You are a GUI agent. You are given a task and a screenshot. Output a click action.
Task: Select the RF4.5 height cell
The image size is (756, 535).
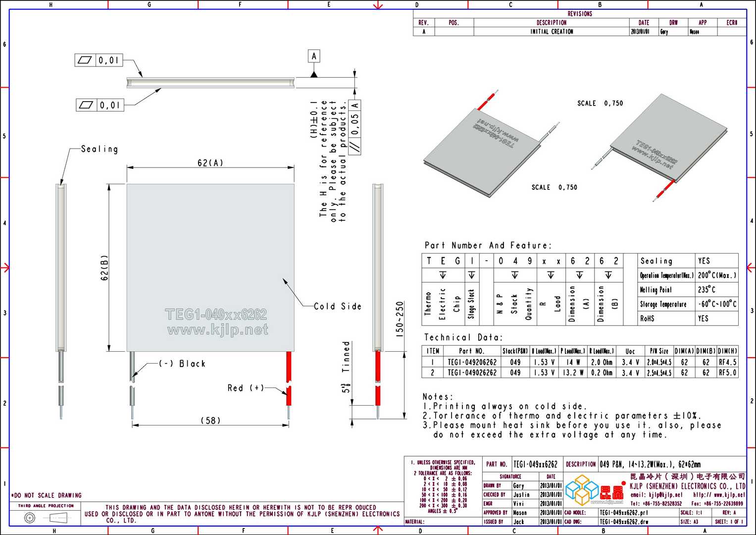pyautogui.click(x=727, y=362)
